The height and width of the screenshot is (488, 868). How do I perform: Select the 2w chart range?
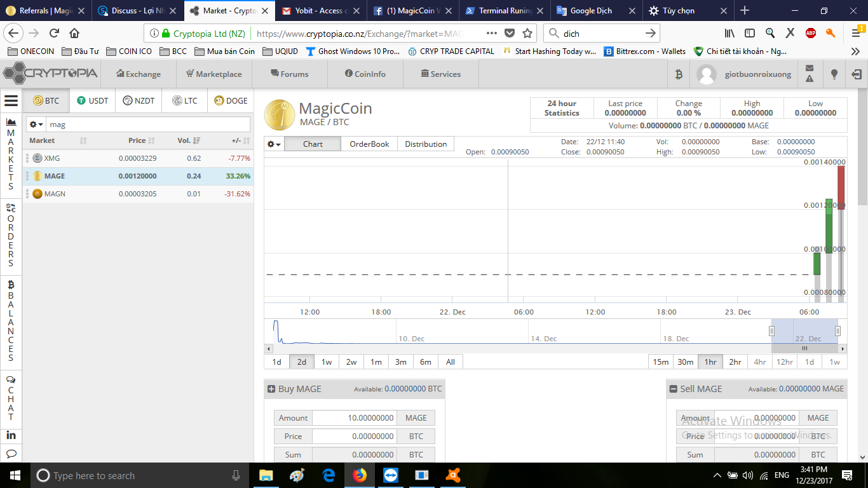coord(351,362)
